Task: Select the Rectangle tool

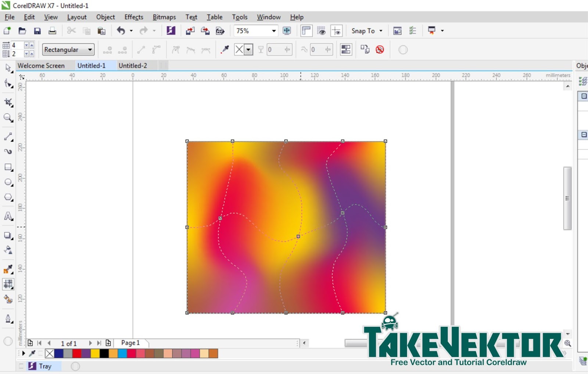Action: pos(7,167)
